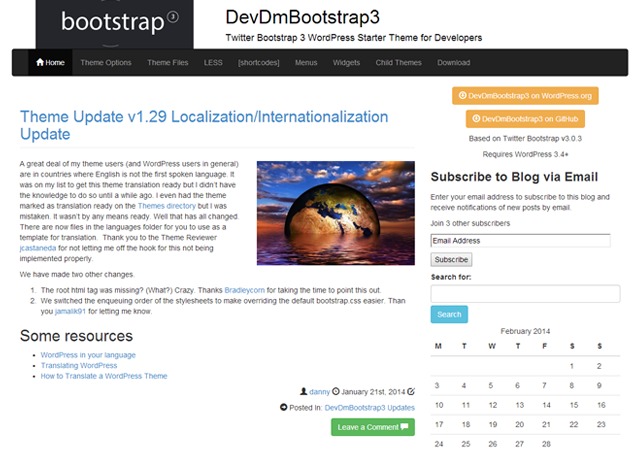Open the Child Themes nav item
640x450 pixels.
point(398,62)
